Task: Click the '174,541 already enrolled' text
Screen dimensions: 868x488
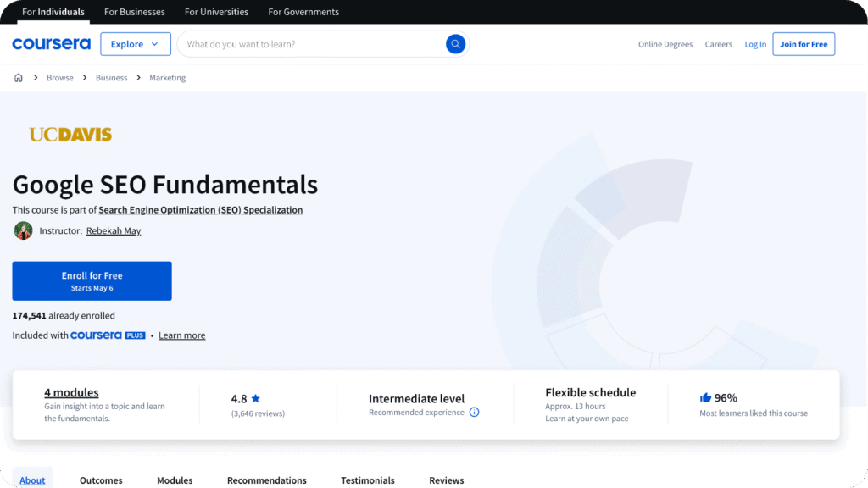Action: 64,315
